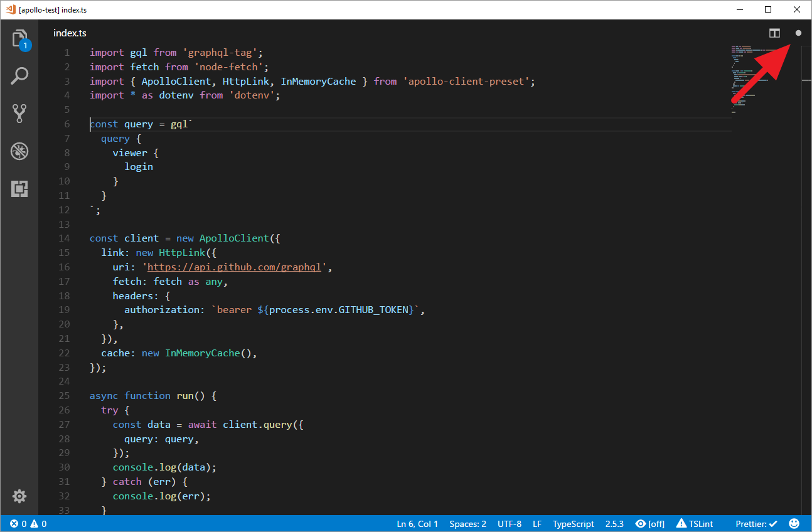Click Ln 6, Col 1 to go to line

tap(417, 523)
